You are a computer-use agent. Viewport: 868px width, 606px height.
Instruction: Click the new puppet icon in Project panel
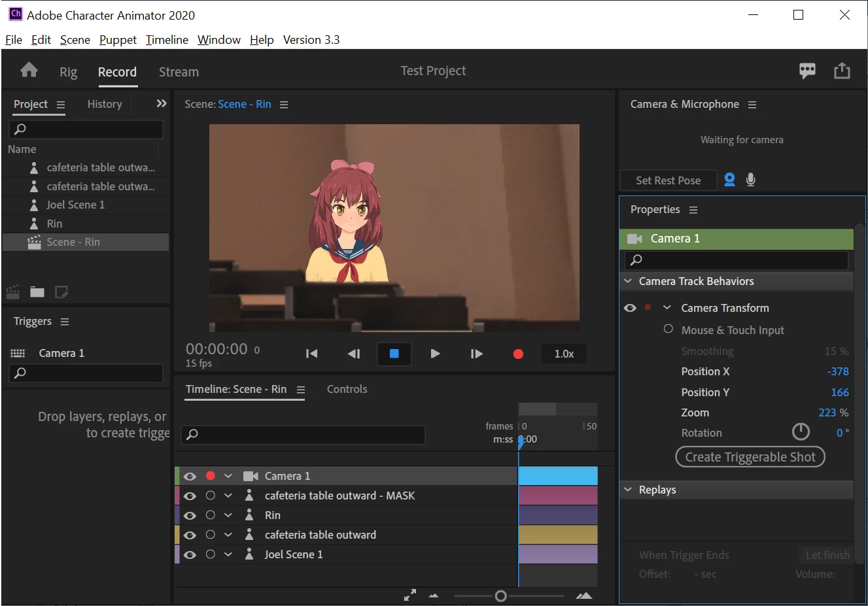(x=61, y=292)
